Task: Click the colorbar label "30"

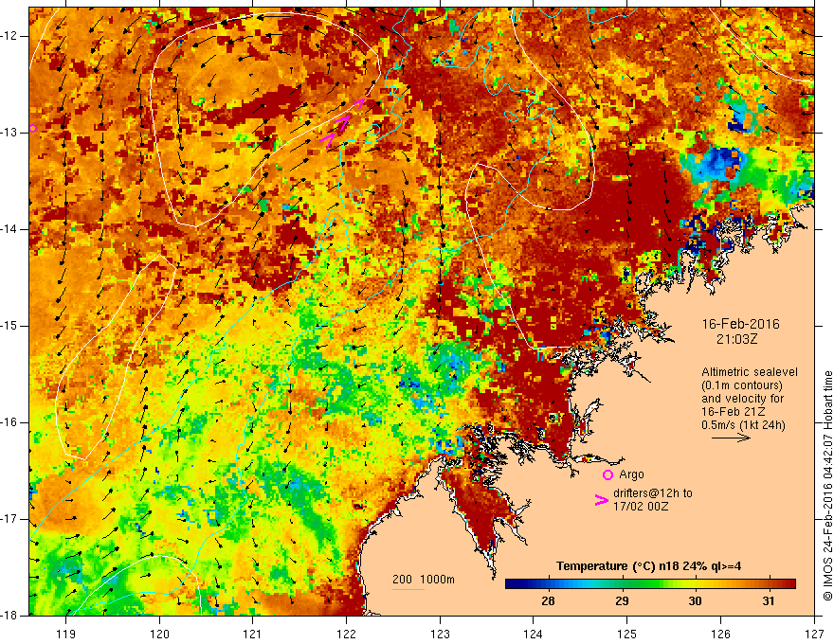Action: 695,601
